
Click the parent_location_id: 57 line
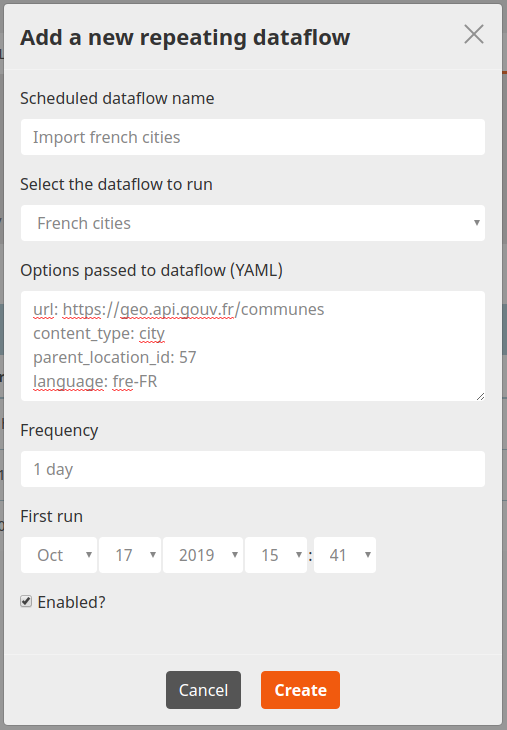click(x=115, y=358)
